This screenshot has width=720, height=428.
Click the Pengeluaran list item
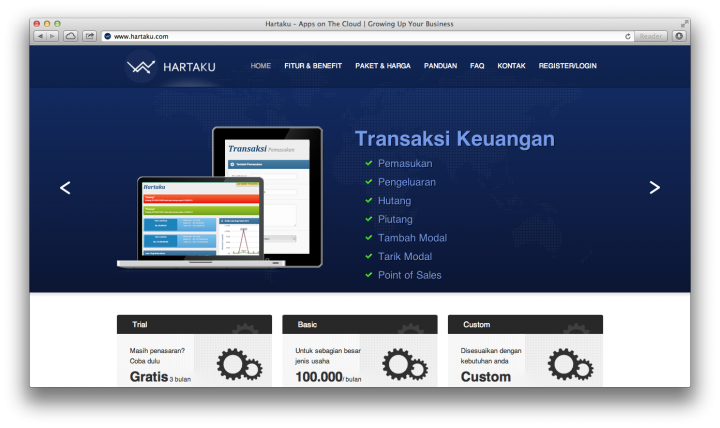tap(407, 182)
